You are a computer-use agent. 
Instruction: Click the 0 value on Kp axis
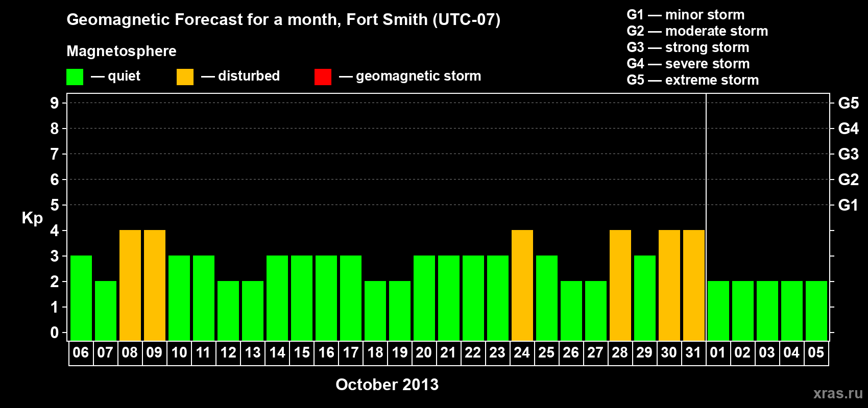pos(55,333)
